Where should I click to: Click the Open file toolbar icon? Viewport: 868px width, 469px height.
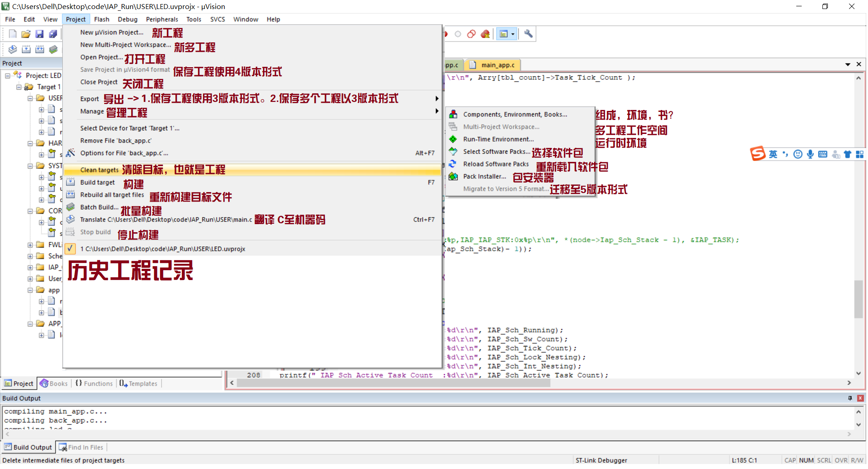[x=26, y=34]
